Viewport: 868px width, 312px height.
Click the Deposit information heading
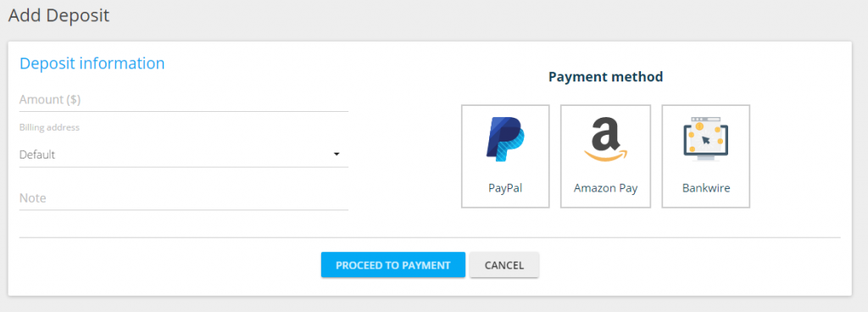(x=92, y=64)
